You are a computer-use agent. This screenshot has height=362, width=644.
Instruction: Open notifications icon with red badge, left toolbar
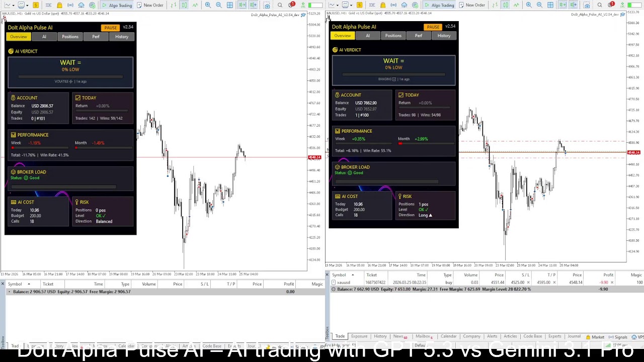[x=291, y=5]
